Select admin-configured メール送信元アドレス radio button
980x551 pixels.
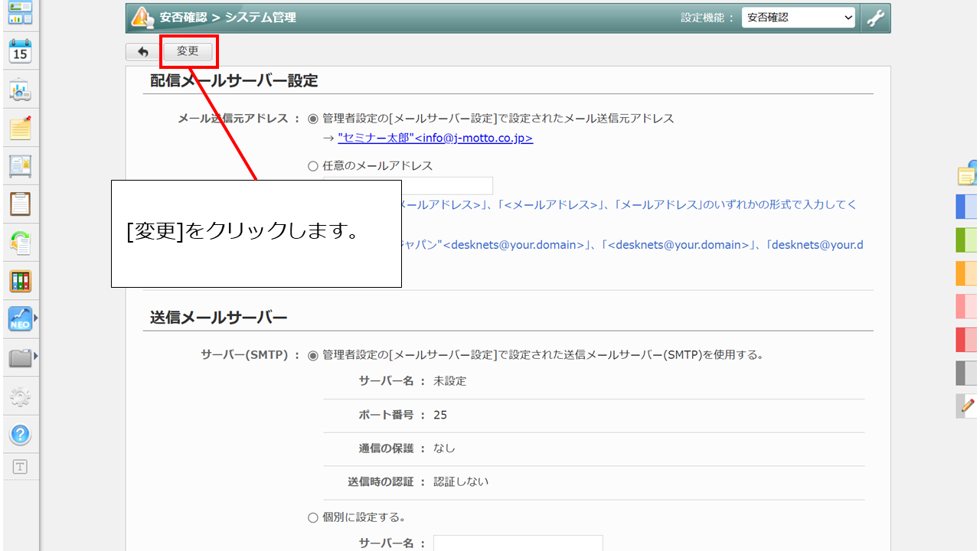(x=312, y=119)
